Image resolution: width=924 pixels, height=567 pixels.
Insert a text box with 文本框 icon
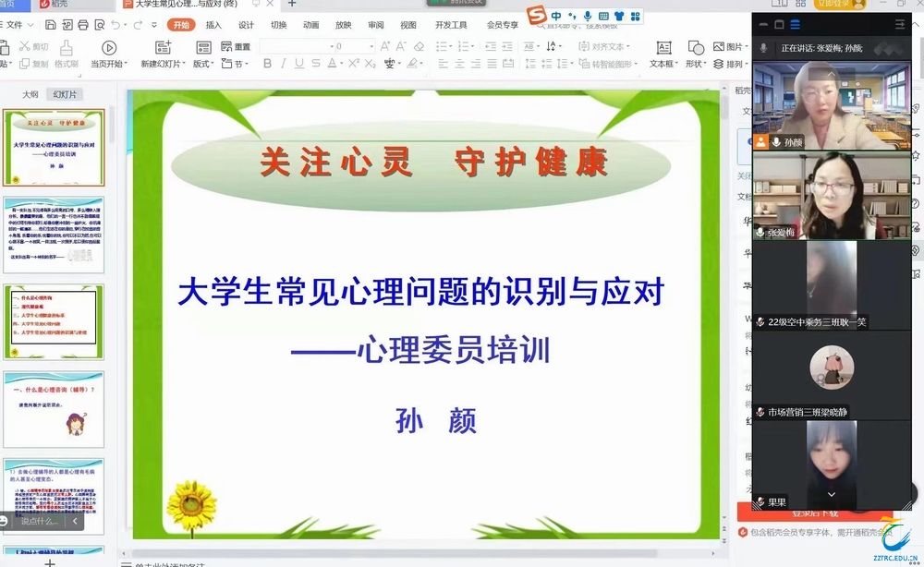point(663,48)
